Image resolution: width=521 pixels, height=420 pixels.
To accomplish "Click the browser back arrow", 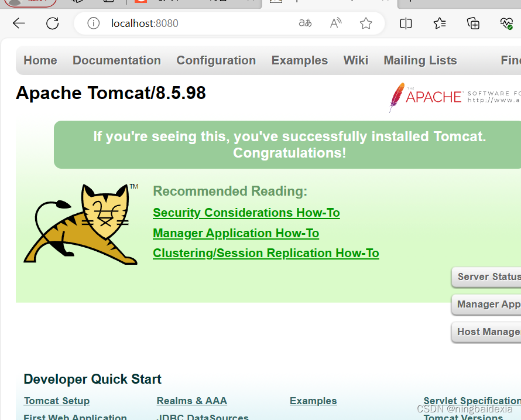I will point(19,23).
